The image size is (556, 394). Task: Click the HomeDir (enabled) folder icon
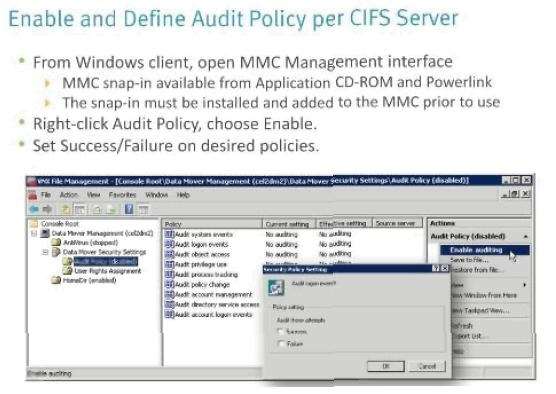(x=56, y=281)
